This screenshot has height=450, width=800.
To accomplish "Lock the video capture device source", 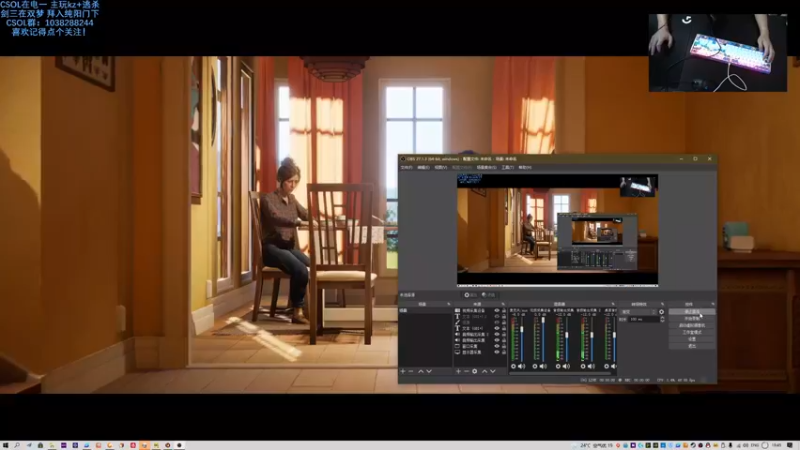I will point(504,311).
